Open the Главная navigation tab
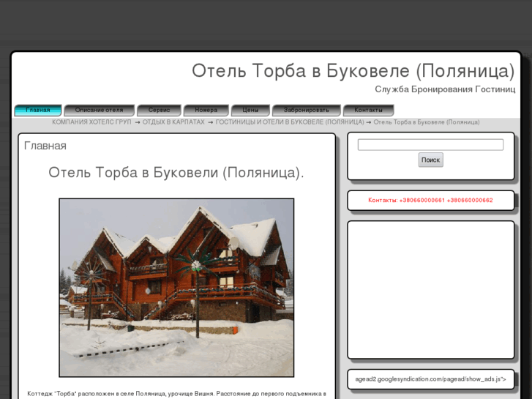This screenshot has width=532, height=399. [x=38, y=111]
